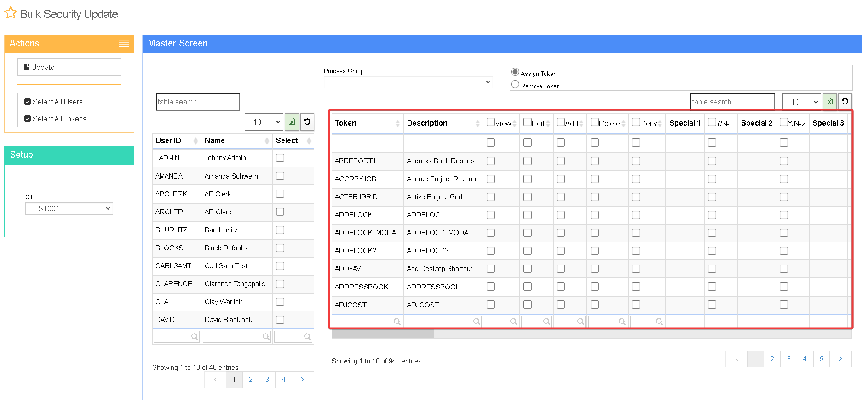Open the Process Group dropdown

coord(408,82)
